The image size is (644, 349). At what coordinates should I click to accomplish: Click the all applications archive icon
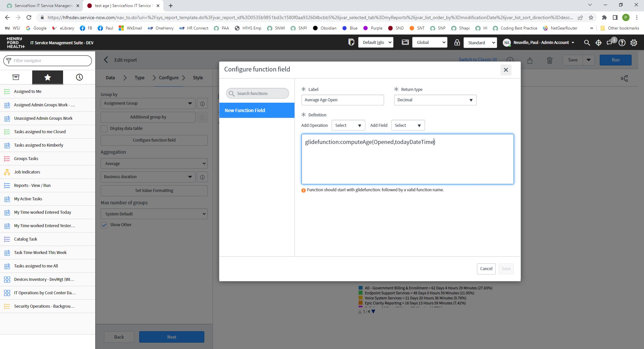[16, 78]
